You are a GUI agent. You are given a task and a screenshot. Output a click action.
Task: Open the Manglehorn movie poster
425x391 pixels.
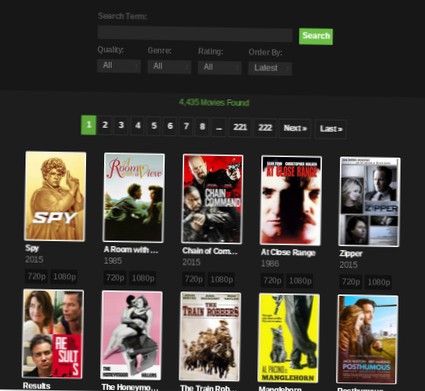[289, 338]
